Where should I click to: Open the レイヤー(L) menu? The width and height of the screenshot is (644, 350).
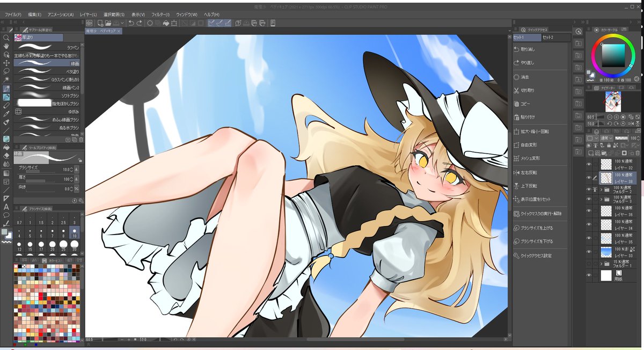(x=88, y=14)
